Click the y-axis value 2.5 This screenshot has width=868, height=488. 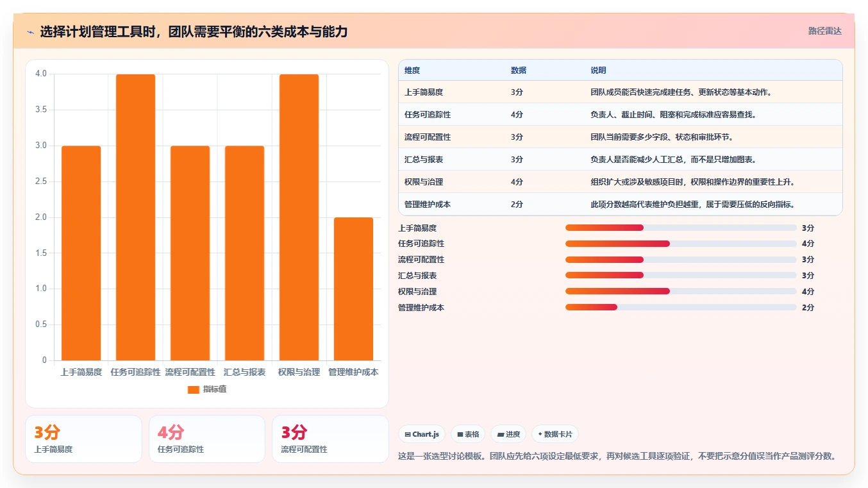click(x=41, y=181)
